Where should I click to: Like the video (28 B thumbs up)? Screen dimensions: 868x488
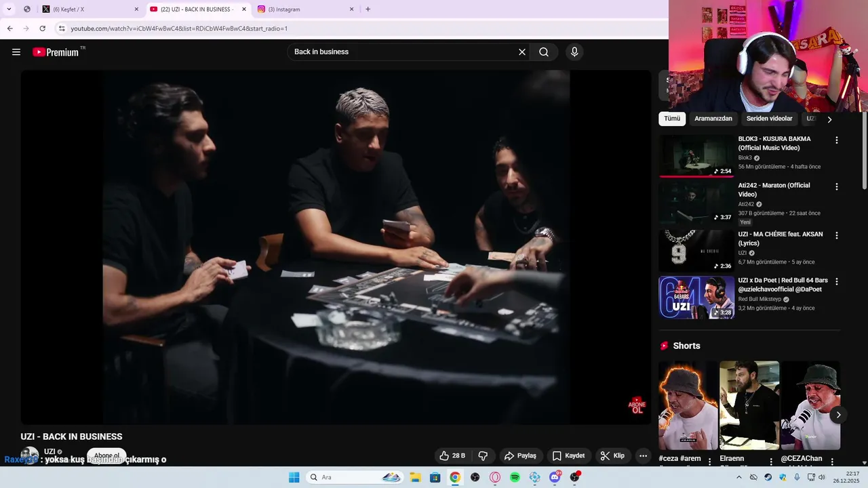pyautogui.click(x=452, y=455)
